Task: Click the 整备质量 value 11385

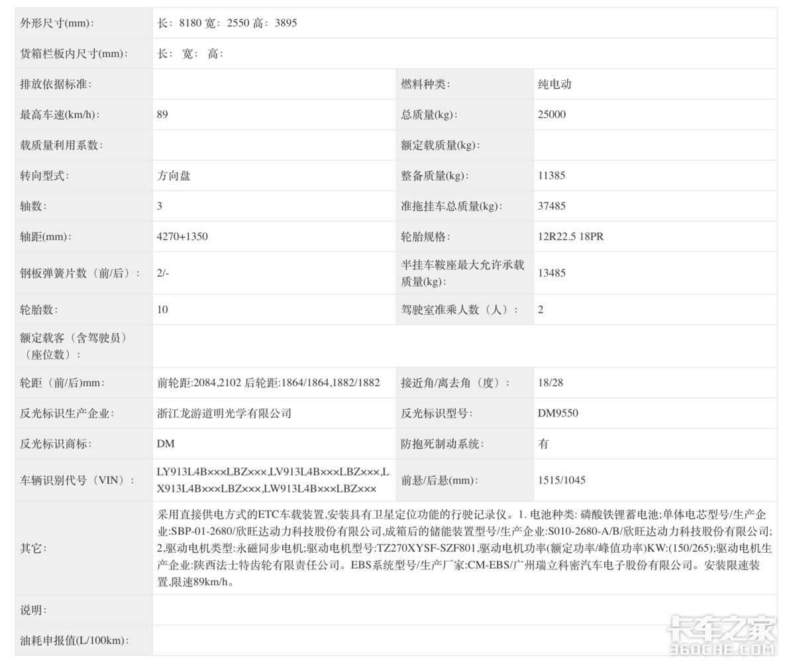Action: pos(551,175)
